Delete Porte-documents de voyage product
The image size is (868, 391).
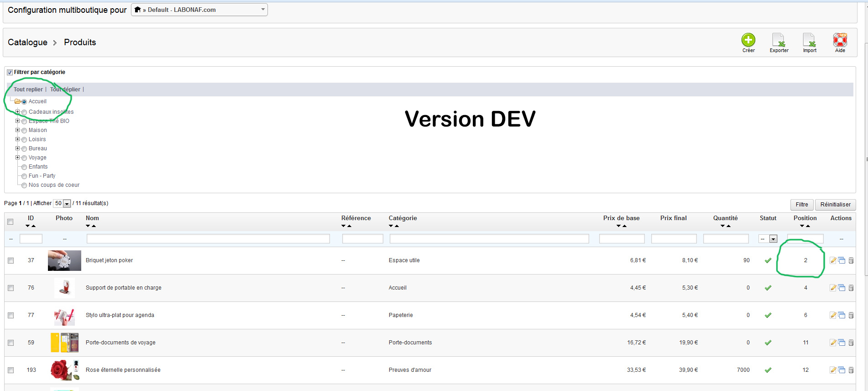[851, 343]
